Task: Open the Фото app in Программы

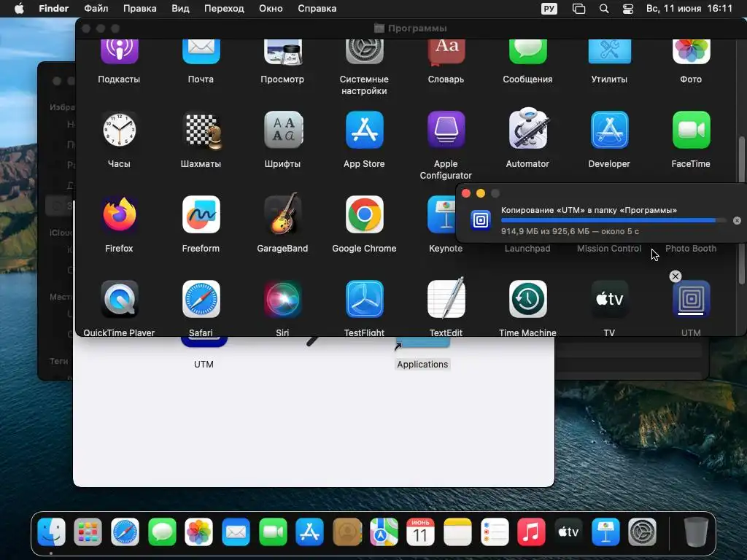Action: (x=691, y=52)
